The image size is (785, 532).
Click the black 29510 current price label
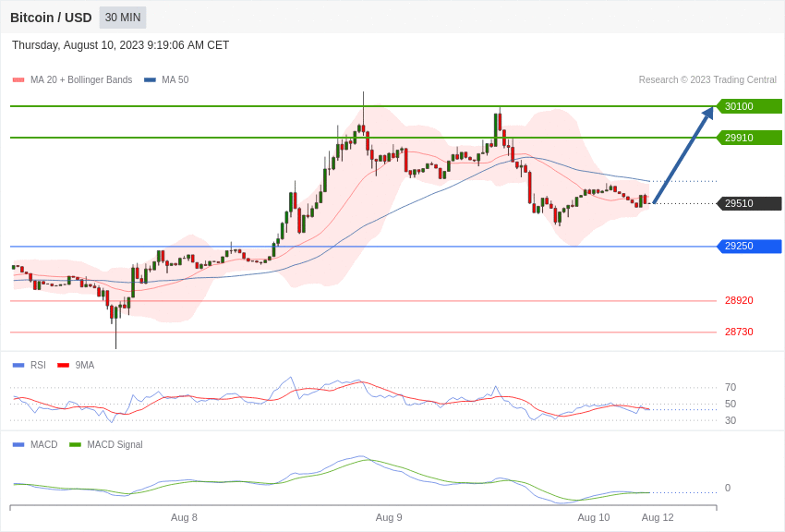click(x=750, y=203)
